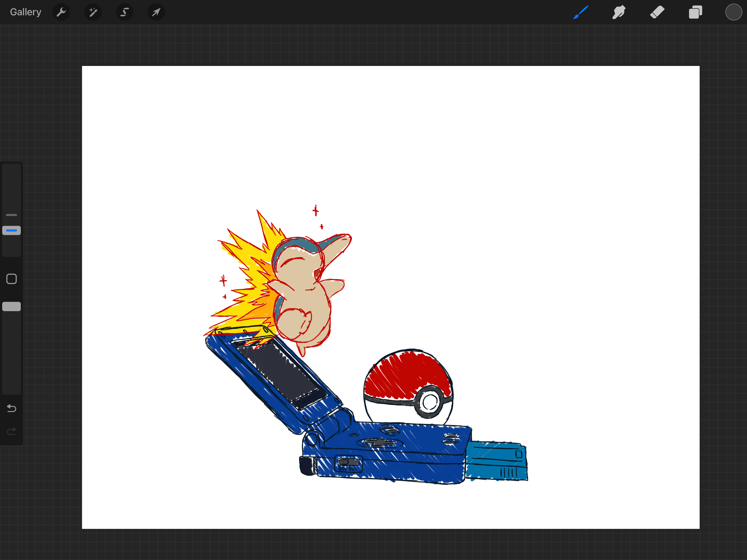Open the active color picker circle
Viewport: 747px width, 560px height.
click(734, 12)
